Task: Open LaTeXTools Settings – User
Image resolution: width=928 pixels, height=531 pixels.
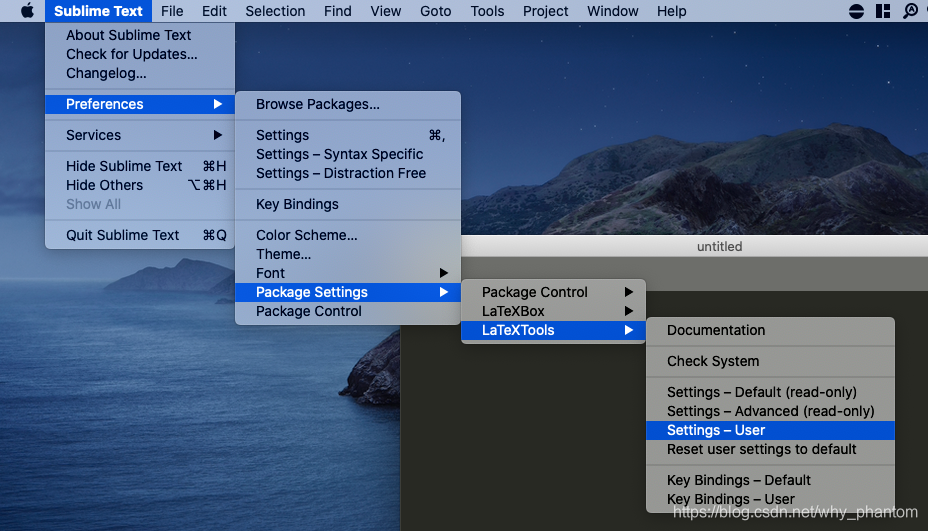Action: click(x=771, y=430)
